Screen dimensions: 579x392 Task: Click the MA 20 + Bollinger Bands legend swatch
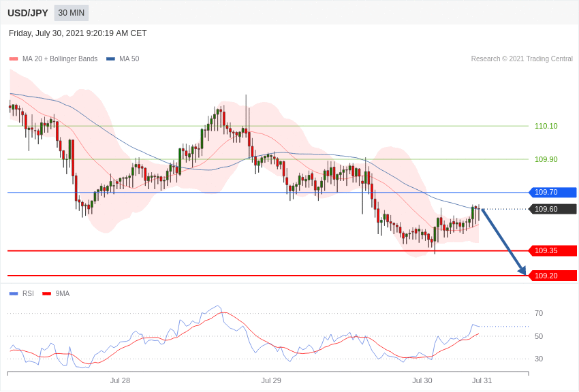(14, 59)
